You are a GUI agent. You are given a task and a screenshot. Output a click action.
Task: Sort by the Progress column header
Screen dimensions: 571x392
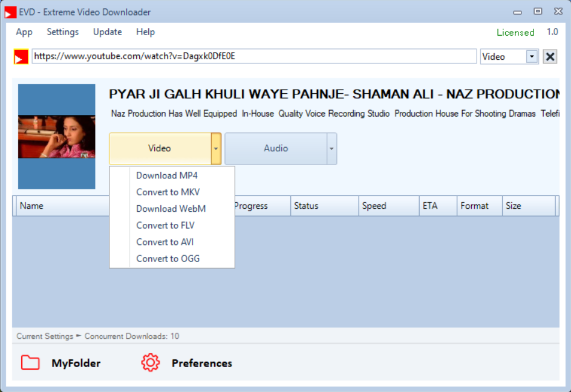(263, 206)
